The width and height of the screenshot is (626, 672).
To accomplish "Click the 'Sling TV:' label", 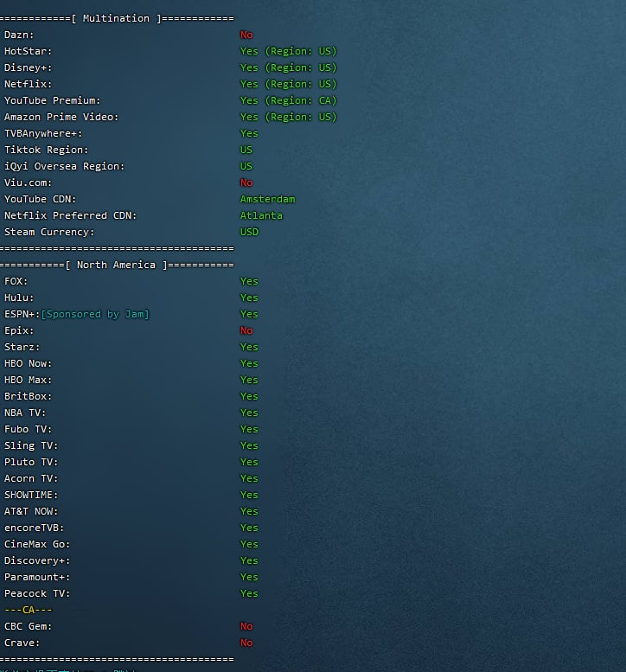I will [31, 445].
